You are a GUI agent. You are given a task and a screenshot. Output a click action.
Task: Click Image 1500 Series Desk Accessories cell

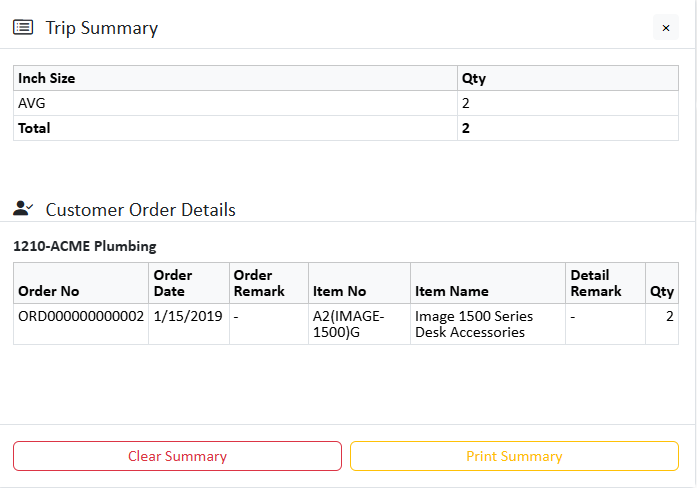(x=474, y=324)
